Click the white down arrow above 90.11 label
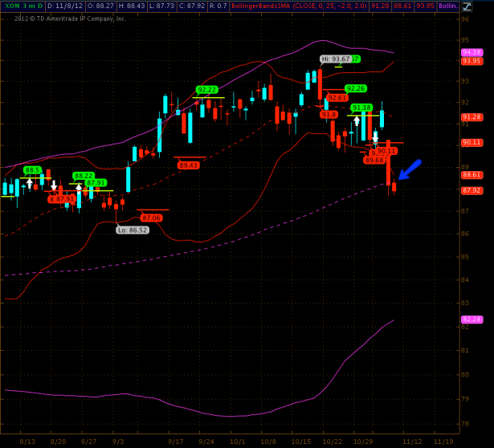This screenshot has height=448, width=494. tap(375, 137)
